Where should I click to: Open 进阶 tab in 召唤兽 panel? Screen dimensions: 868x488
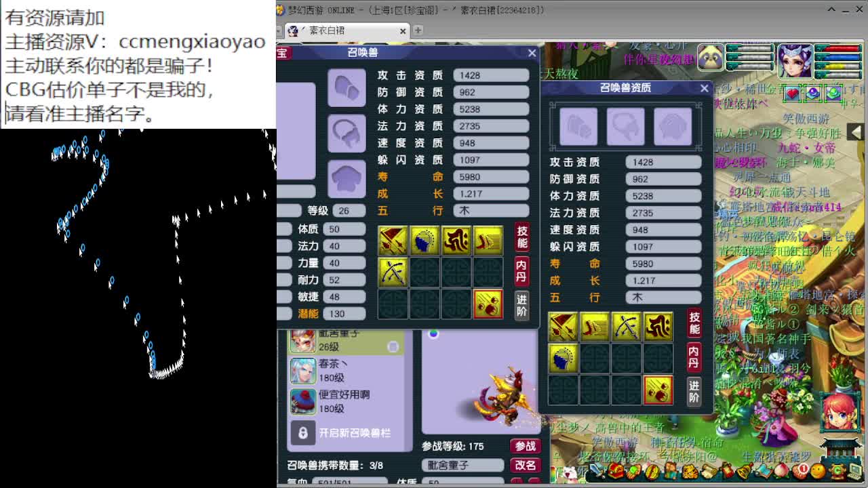click(x=521, y=304)
